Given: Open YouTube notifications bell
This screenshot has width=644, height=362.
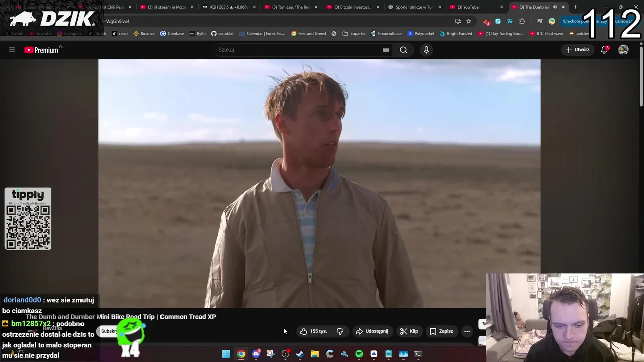Looking at the screenshot, I should tap(604, 50).
